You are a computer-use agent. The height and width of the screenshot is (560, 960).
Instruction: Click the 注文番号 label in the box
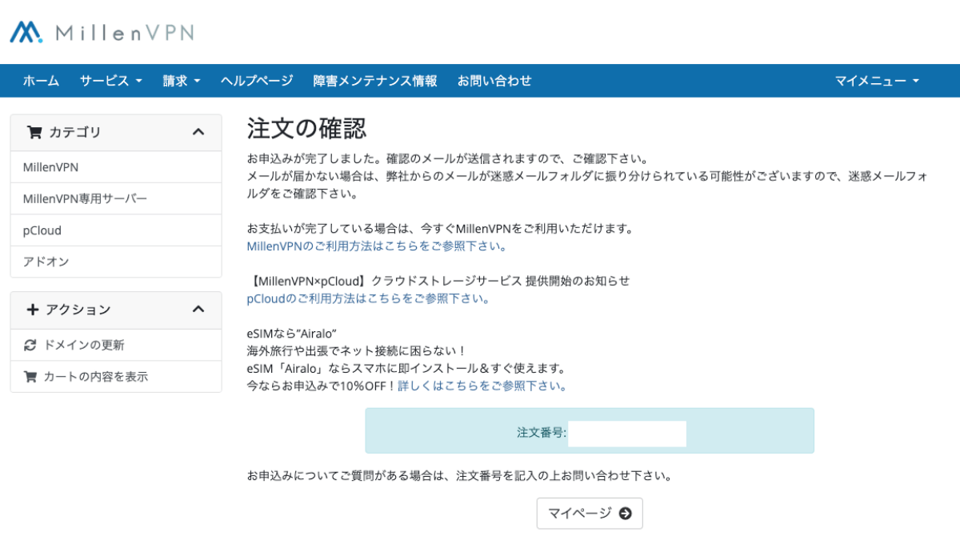(542, 433)
